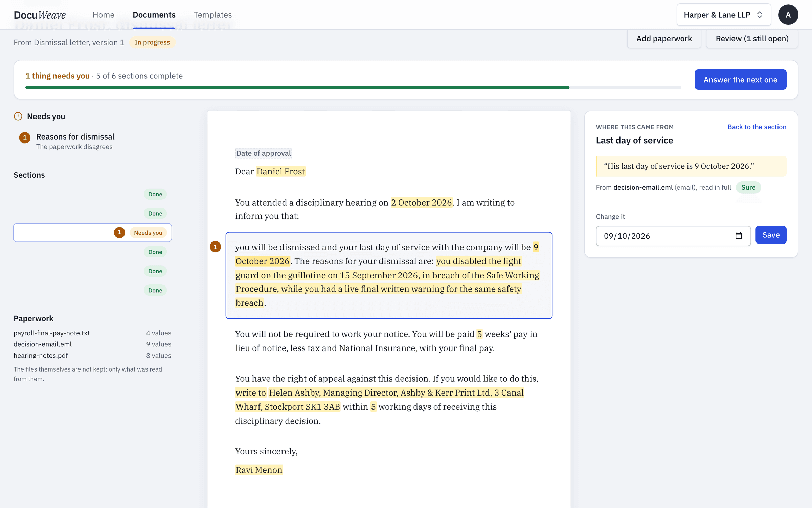
Task: Open decision-email.eml paperwork
Action: [43, 344]
